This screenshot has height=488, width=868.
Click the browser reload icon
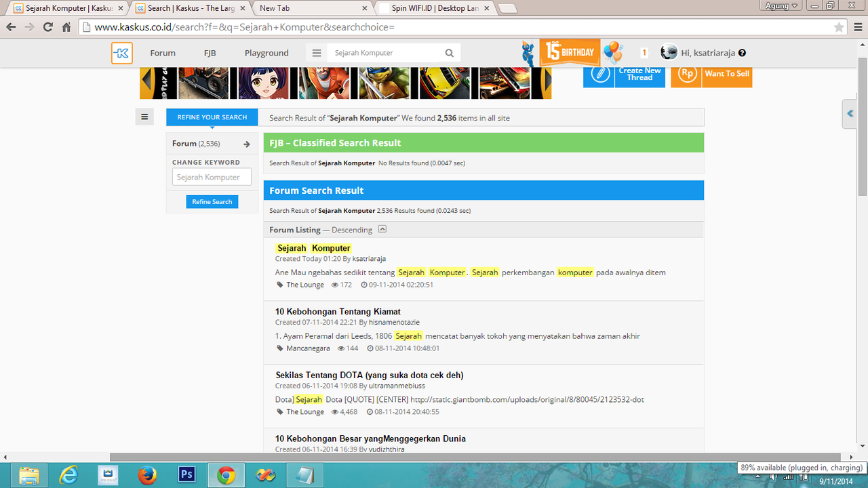(47, 27)
